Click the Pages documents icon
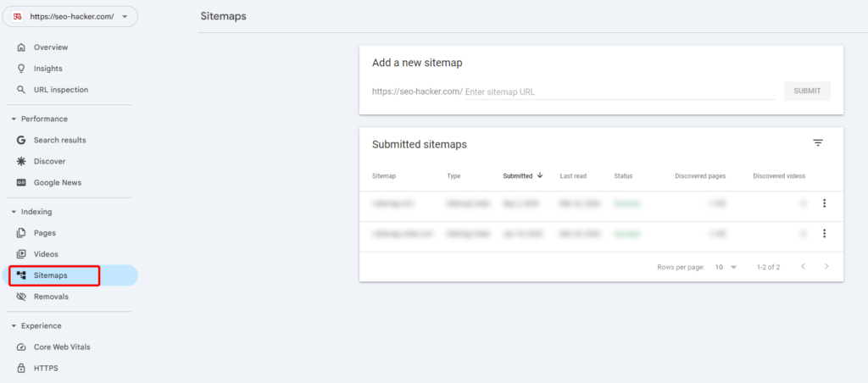Image resolution: width=868 pixels, height=383 pixels. pos(21,233)
